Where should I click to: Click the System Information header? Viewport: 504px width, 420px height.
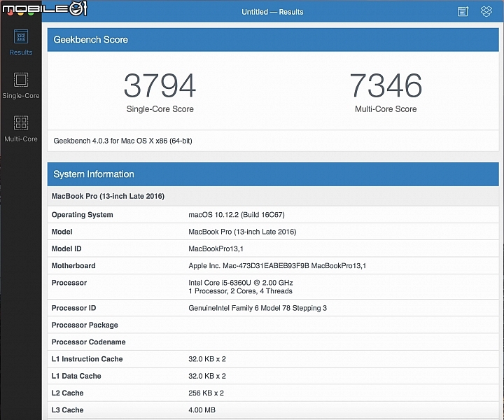[x=273, y=174]
